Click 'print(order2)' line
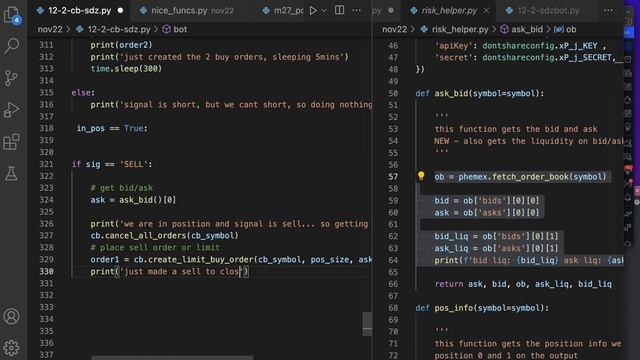Image resolution: width=640 pixels, height=360 pixels. point(121,45)
